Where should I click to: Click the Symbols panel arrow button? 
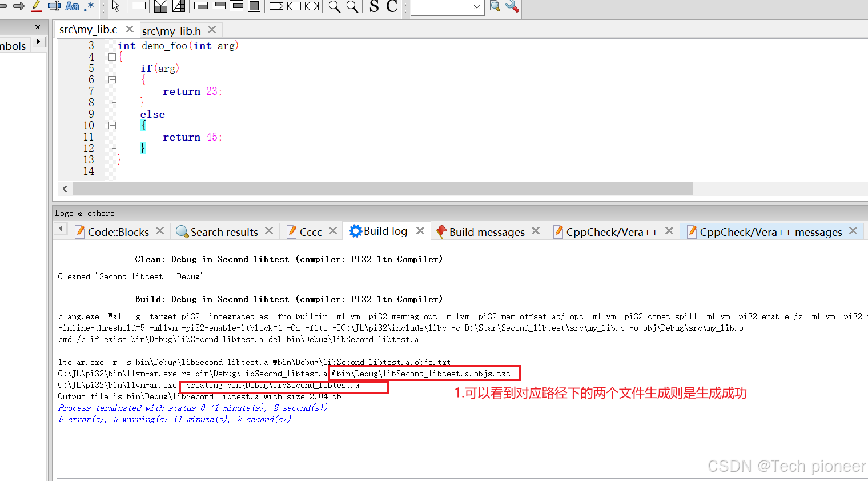pyautogui.click(x=38, y=42)
